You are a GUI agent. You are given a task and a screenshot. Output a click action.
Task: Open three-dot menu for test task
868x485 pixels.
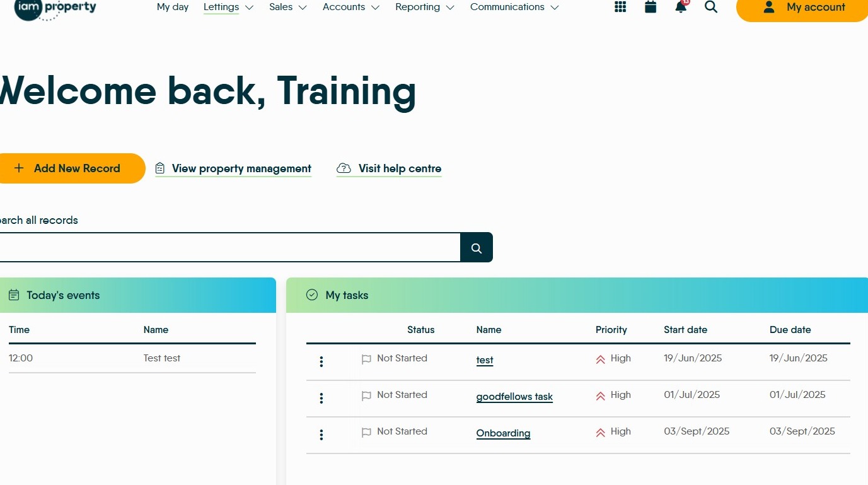pyautogui.click(x=321, y=361)
